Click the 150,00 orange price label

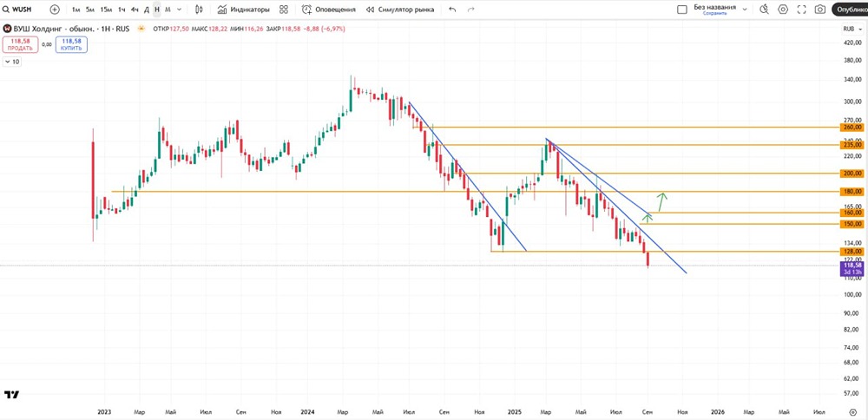coord(852,224)
